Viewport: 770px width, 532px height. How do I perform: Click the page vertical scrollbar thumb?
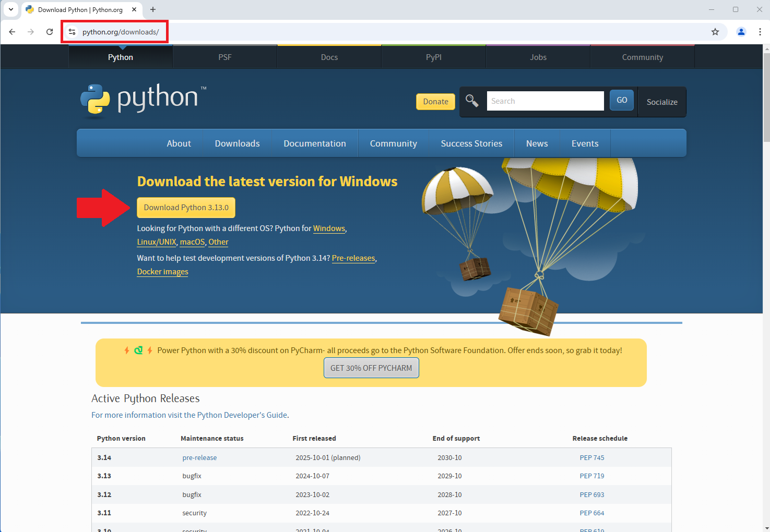(766, 98)
